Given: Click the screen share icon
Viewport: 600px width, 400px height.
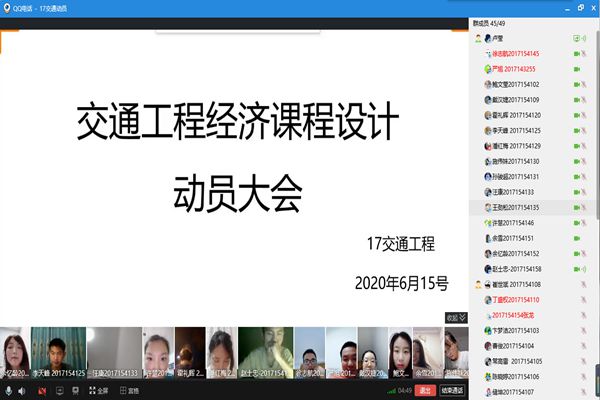Looking at the screenshot, I should pyautogui.click(x=58, y=391).
